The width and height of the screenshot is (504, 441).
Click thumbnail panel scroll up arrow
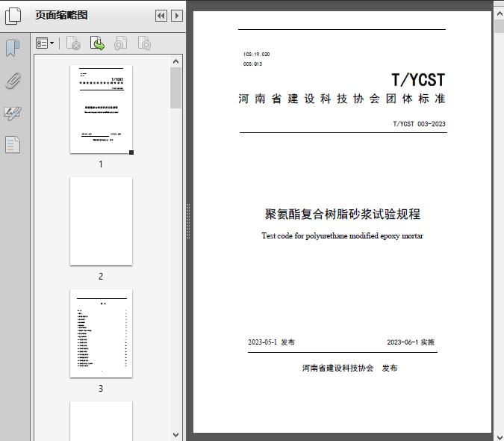point(175,61)
